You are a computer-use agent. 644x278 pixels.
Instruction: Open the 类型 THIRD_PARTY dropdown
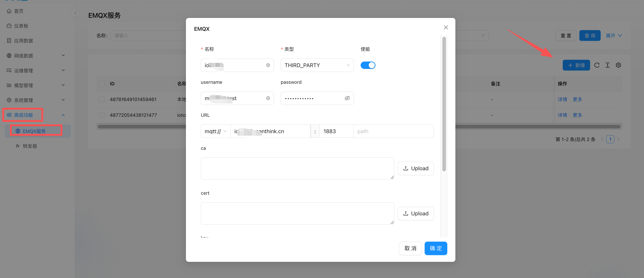tap(317, 65)
